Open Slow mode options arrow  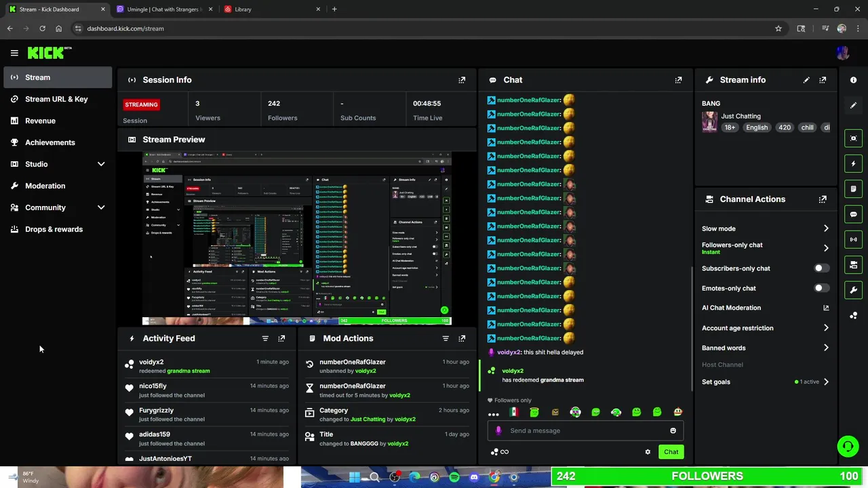[x=826, y=228]
